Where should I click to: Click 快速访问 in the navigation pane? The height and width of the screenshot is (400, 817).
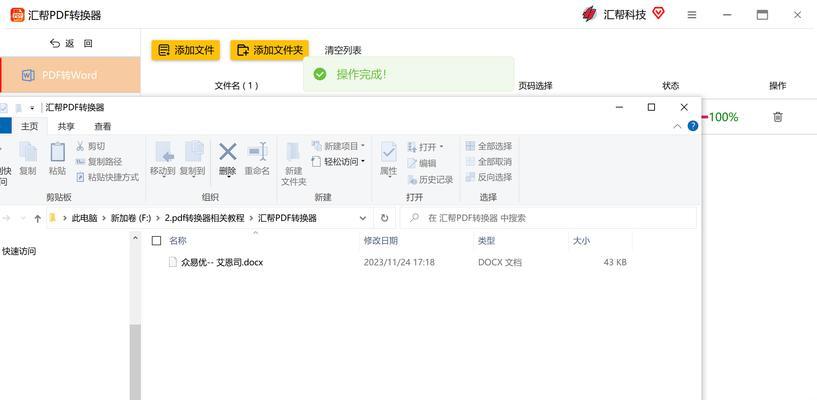point(19,251)
